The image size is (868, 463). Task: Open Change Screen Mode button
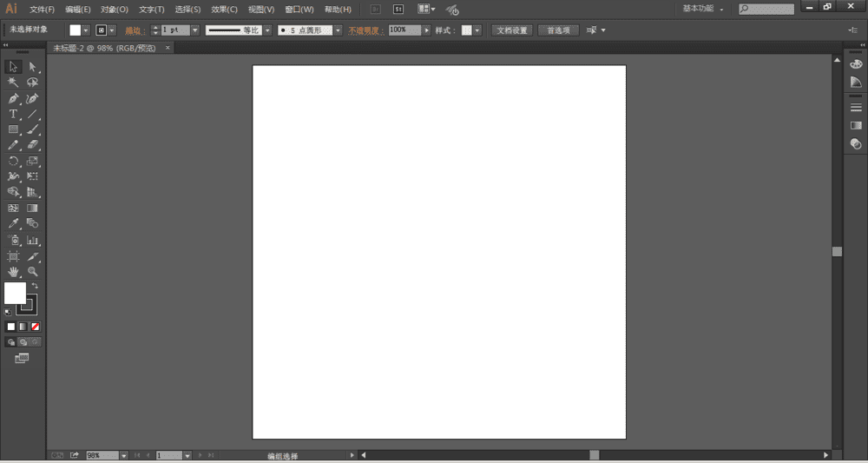point(22,359)
